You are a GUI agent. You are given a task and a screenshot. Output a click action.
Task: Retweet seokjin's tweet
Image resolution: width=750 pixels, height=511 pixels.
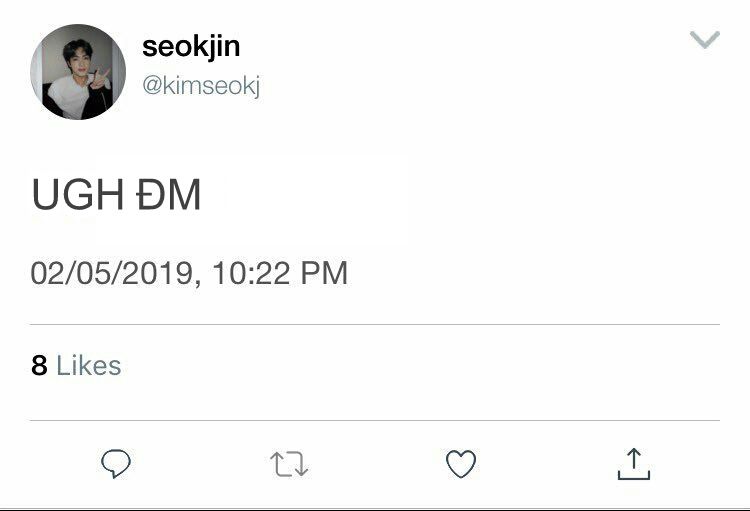[289, 463]
